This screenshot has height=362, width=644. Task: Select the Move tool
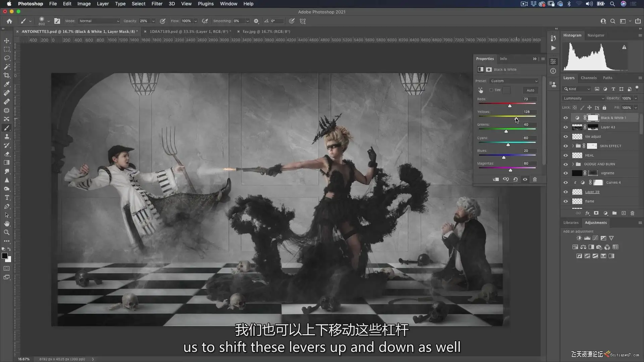(7, 41)
